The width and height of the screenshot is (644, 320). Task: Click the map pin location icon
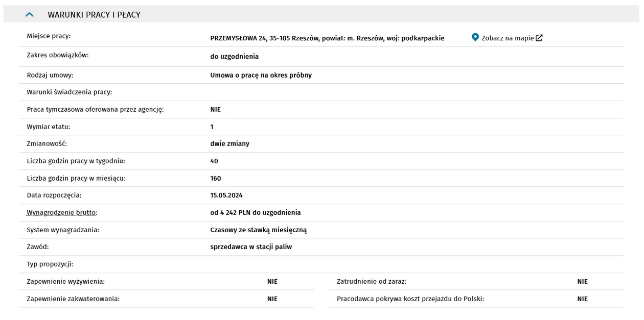[x=475, y=37]
